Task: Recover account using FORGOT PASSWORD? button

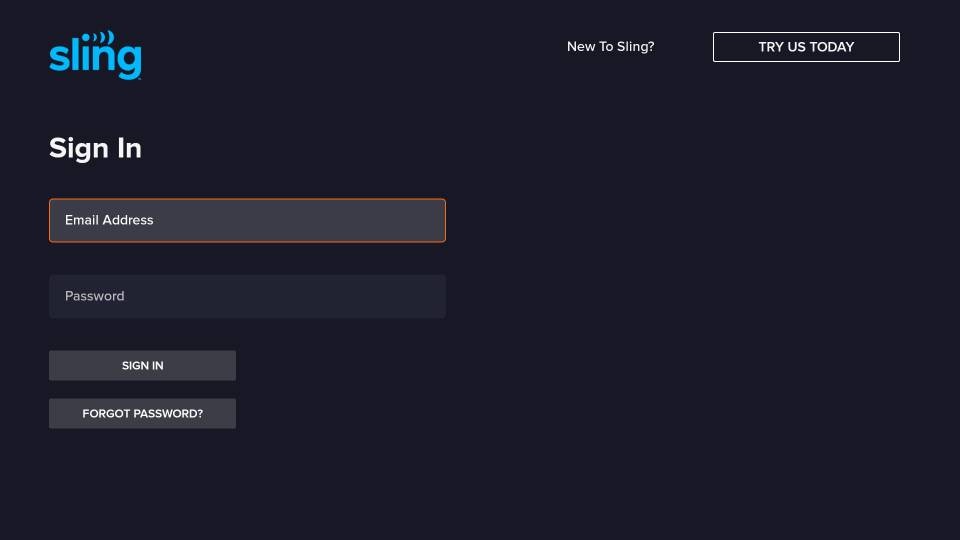Action: click(143, 414)
